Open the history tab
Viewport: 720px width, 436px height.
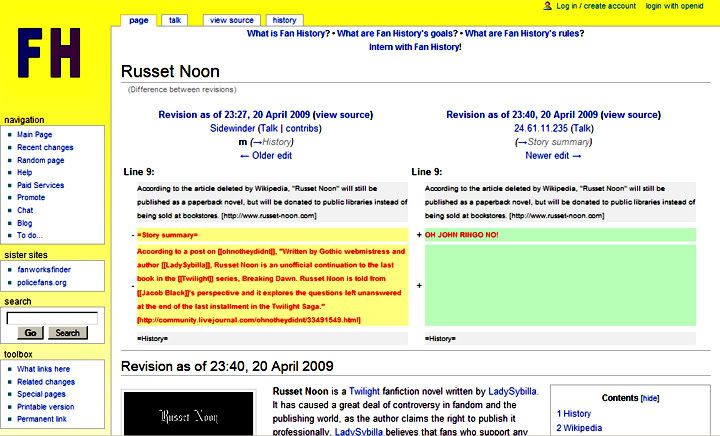point(284,19)
